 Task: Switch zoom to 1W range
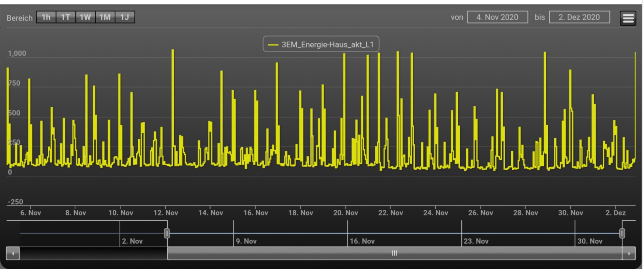point(85,17)
